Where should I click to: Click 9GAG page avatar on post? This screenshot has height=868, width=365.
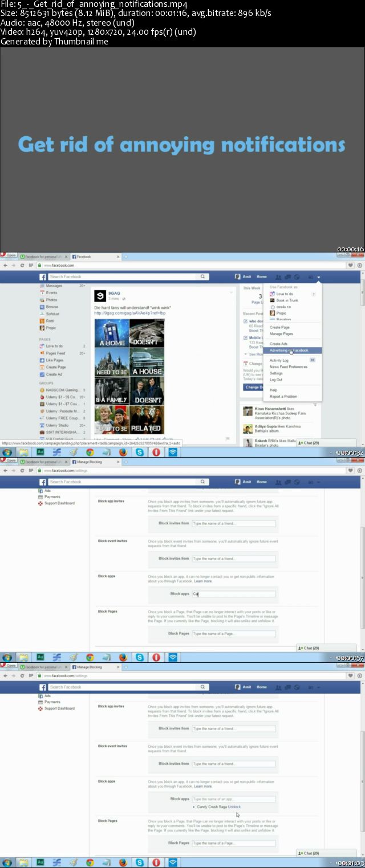100,296
